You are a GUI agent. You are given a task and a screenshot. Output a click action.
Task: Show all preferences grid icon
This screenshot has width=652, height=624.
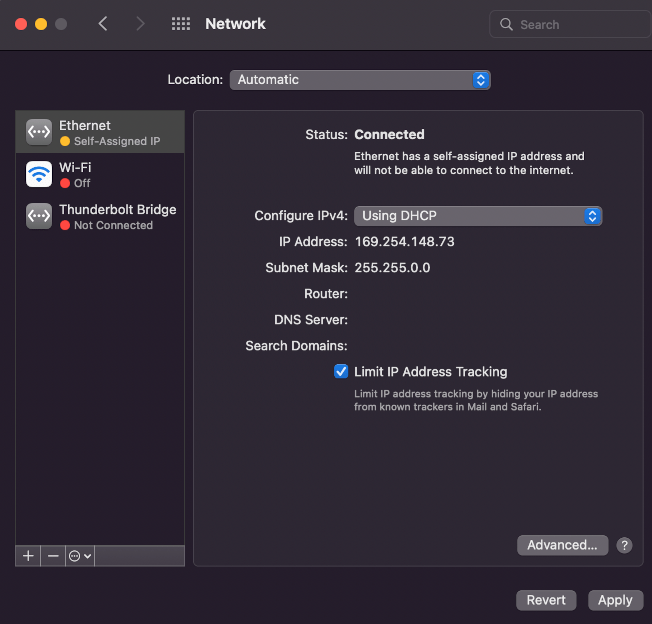coord(181,24)
